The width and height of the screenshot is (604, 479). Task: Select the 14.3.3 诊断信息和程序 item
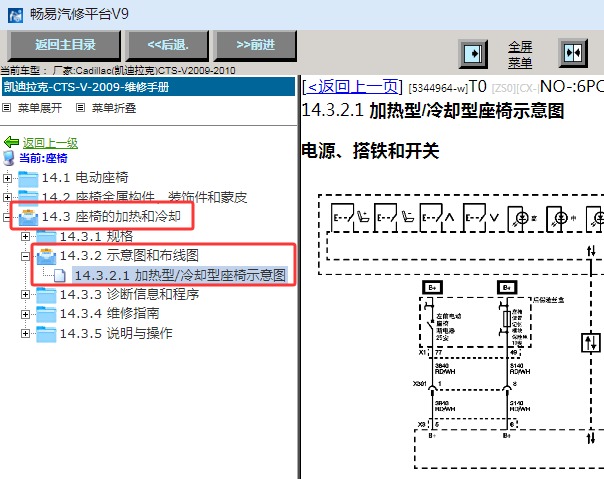(129, 294)
